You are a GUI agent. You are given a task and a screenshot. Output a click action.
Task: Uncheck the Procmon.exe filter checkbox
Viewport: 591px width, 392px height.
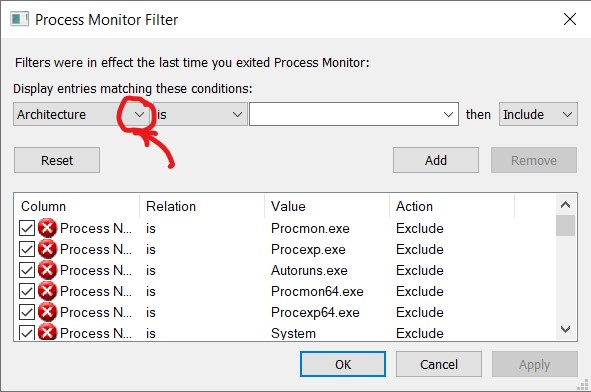click(x=27, y=228)
